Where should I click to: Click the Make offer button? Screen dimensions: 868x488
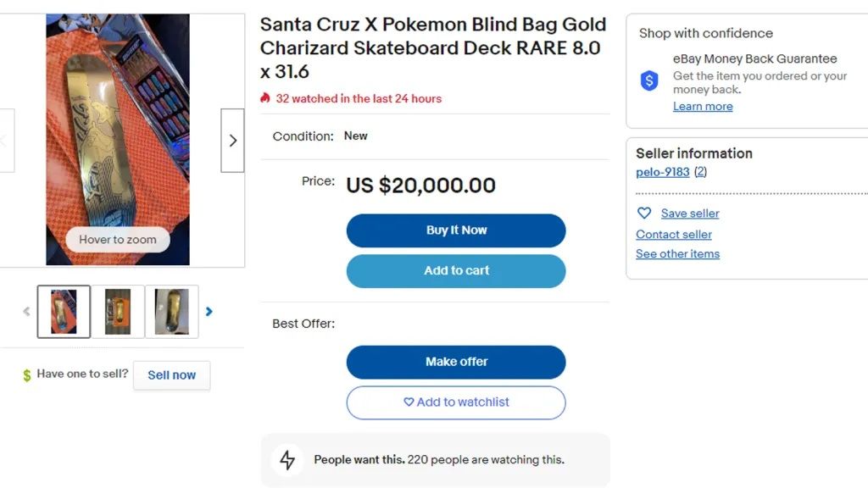click(x=456, y=362)
